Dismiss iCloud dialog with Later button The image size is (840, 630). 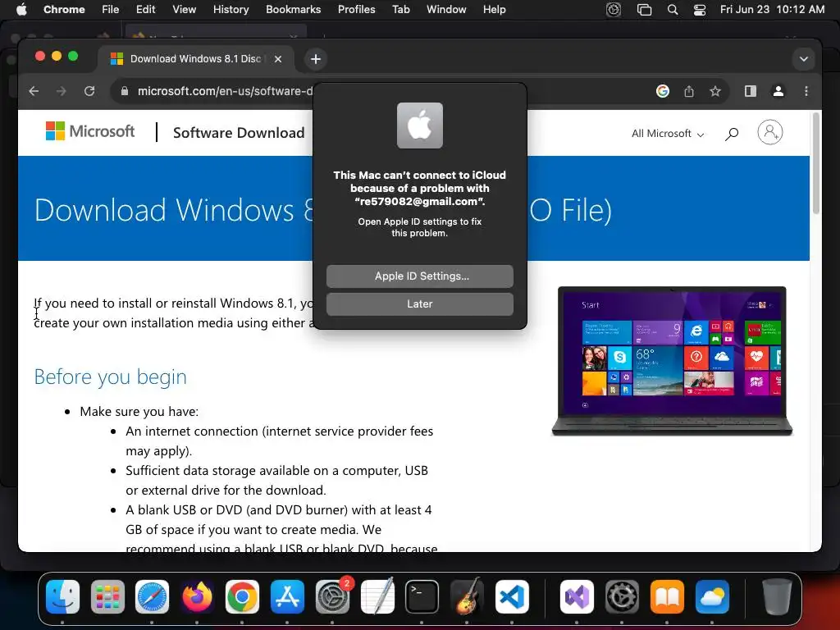419,304
